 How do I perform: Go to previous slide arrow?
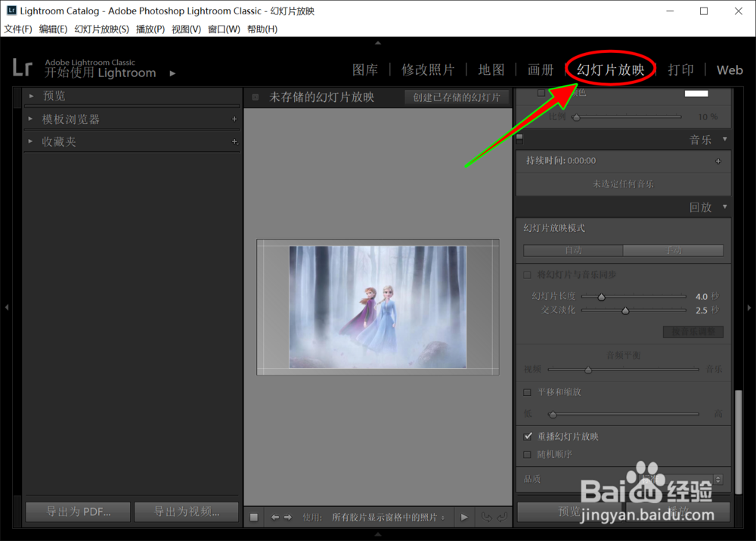click(x=275, y=518)
